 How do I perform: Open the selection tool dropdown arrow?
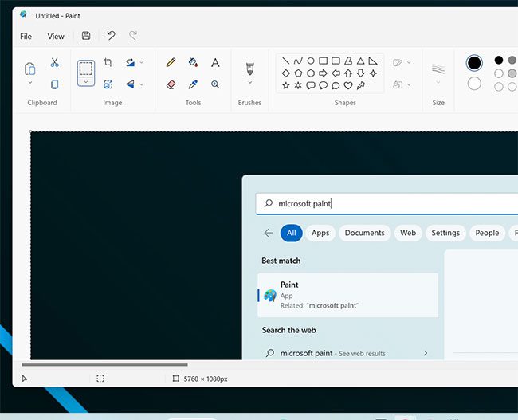point(85,81)
